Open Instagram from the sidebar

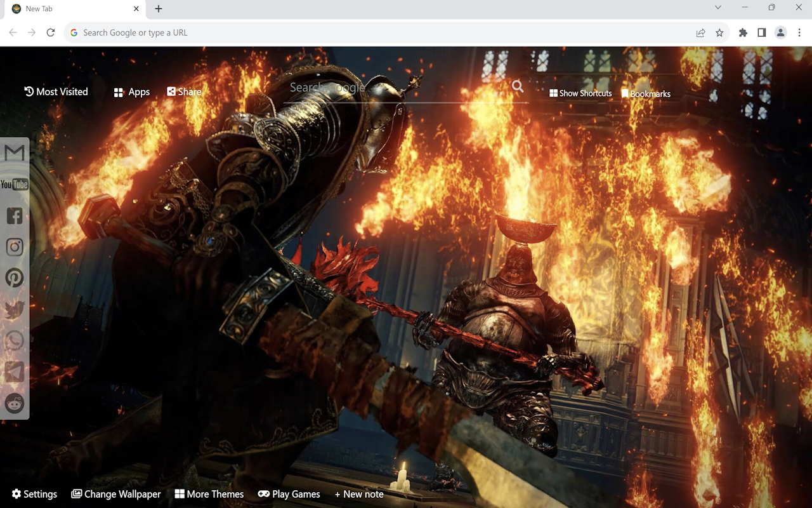tap(14, 246)
